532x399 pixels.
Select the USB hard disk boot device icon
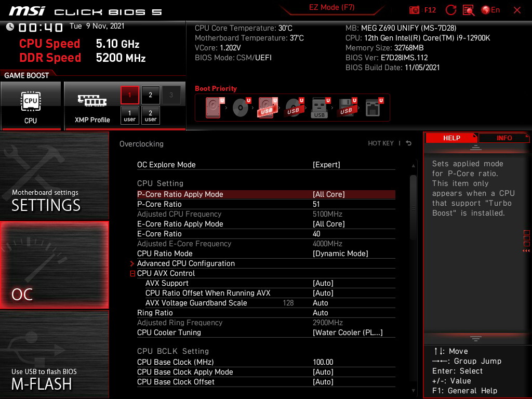coord(268,108)
